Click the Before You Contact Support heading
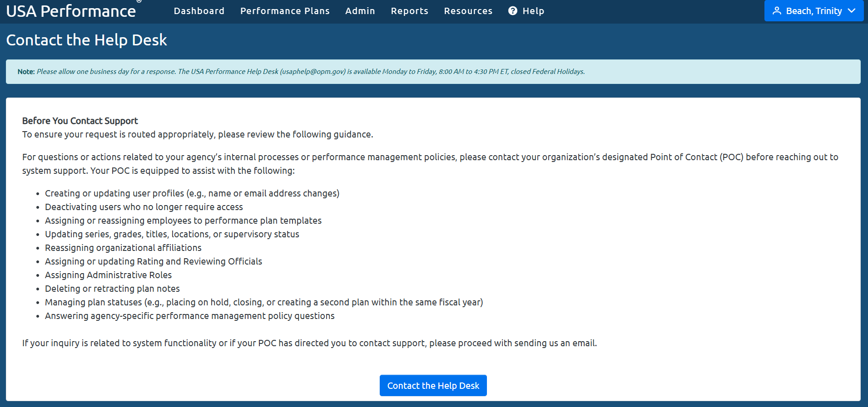 (80, 121)
